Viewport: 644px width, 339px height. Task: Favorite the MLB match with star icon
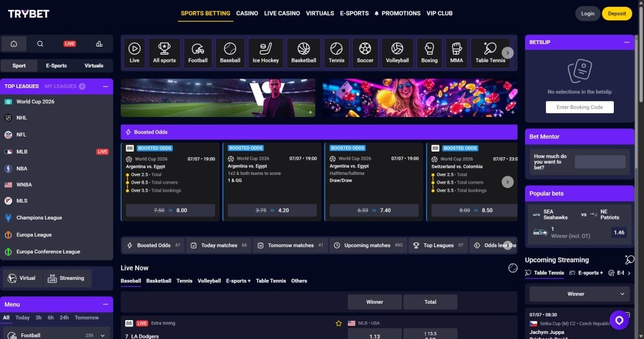click(x=338, y=323)
